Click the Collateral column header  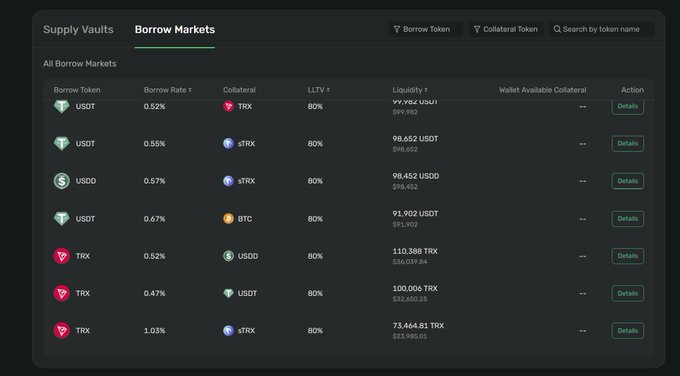coord(239,90)
